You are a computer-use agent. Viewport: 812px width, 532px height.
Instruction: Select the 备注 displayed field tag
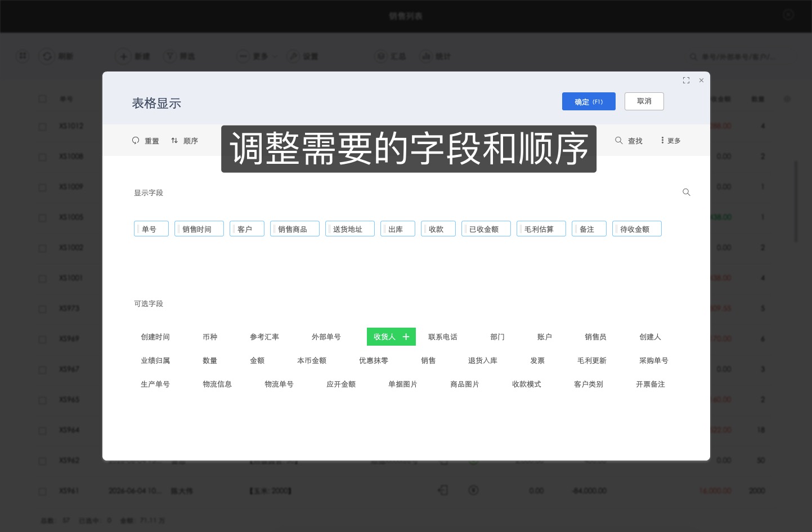(589, 229)
